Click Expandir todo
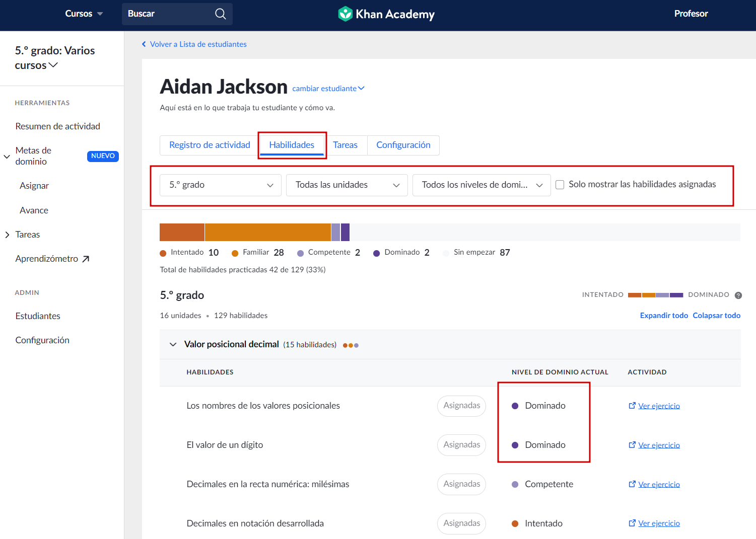The height and width of the screenshot is (539, 756). click(x=664, y=316)
